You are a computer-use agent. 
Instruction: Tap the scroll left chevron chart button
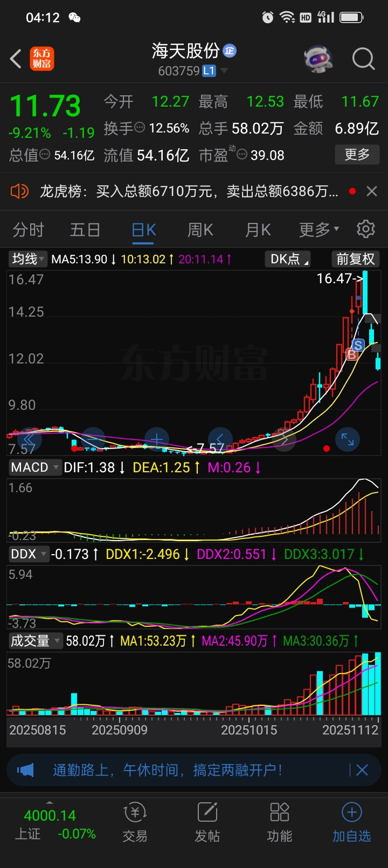pyautogui.click(x=220, y=440)
